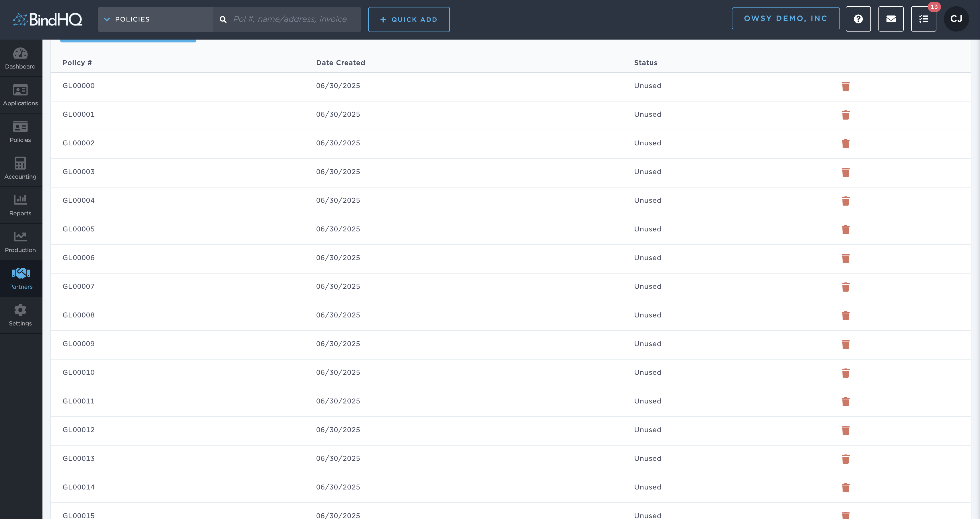
Task: Open the mail envelope icon
Action: pos(891,19)
